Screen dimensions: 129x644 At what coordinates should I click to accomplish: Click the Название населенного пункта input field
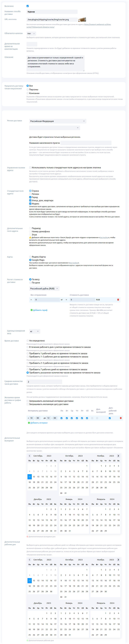(86, 143)
